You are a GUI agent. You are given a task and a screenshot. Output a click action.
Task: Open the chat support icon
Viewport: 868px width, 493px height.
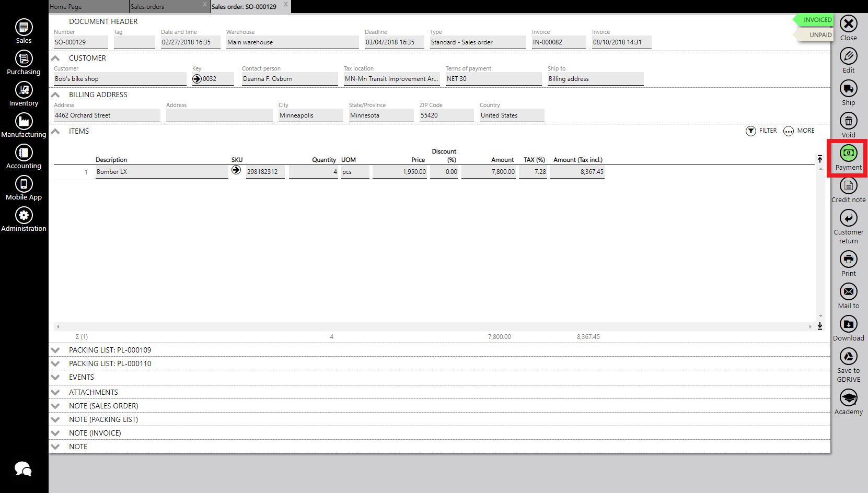click(x=23, y=468)
